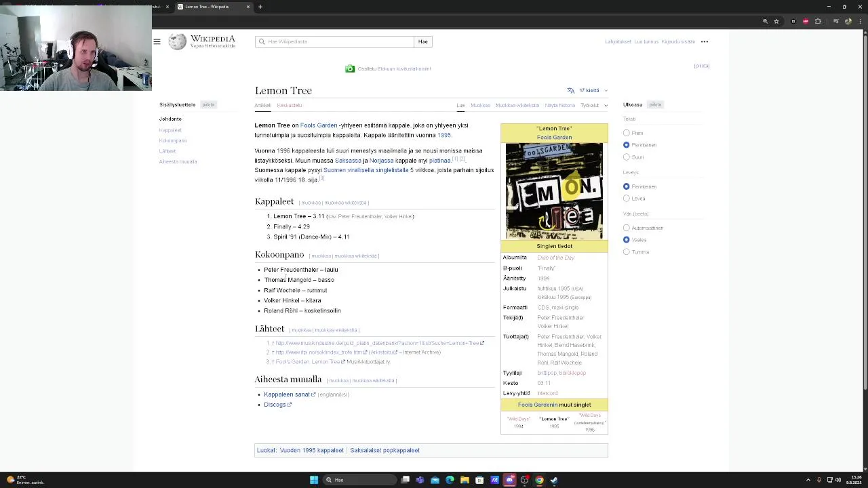
Task: Click the Hae search button
Action: click(x=423, y=41)
